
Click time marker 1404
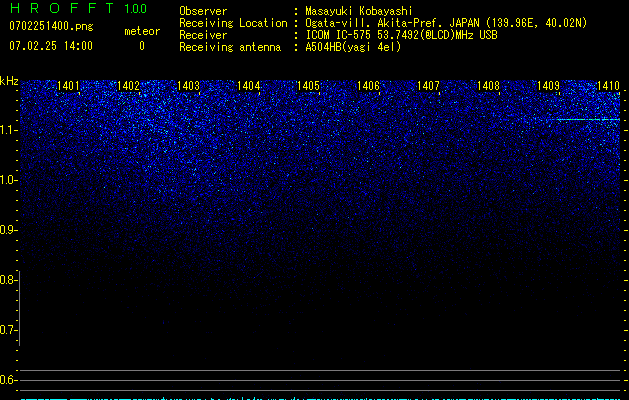248,85
